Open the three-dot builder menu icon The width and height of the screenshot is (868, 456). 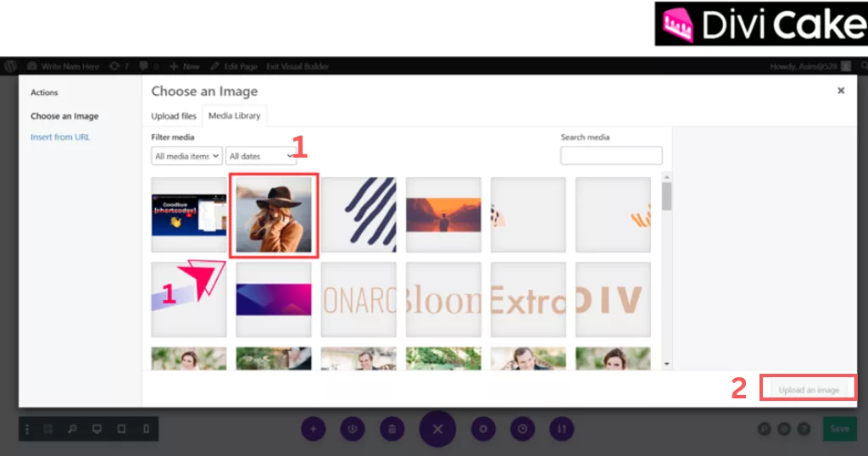click(x=26, y=429)
